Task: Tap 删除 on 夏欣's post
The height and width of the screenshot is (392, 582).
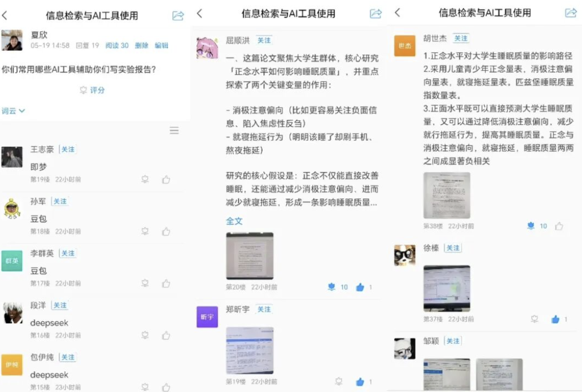Action: click(x=141, y=46)
